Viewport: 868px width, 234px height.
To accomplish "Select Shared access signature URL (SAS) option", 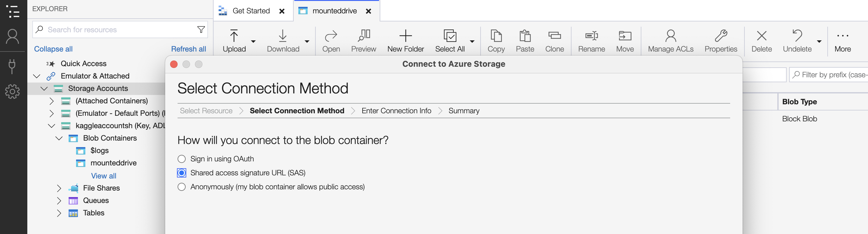I will 182,173.
